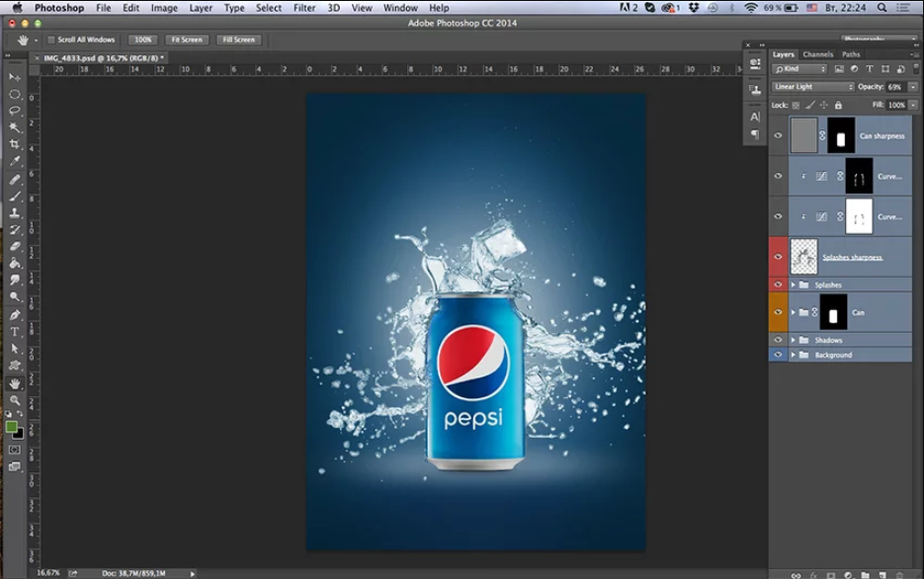This screenshot has width=924, height=579.
Task: Click the 100% zoom button
Action: coord(142,41)
